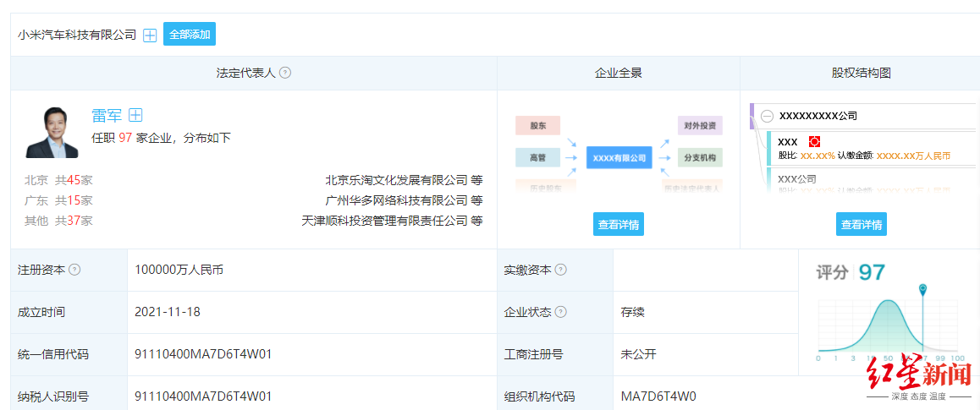Click the red icon beside XXX shareholder
This screenshot has width=980, height=410.
pos(814,142)
